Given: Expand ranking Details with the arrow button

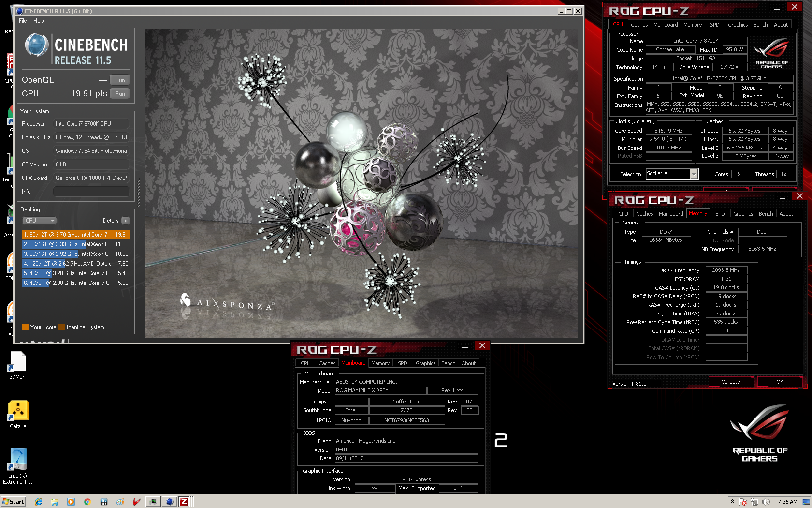Looking at the screenshot, I should coord(126,221).
